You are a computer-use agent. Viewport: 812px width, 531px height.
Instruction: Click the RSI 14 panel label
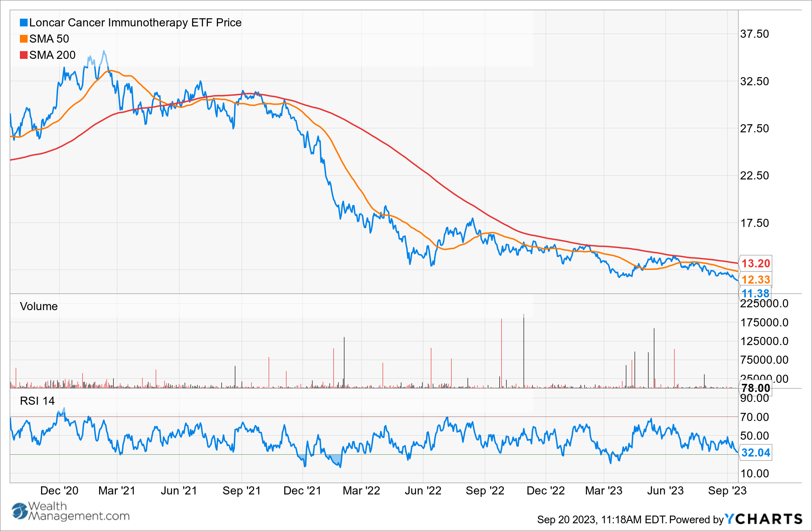(37, 401)
